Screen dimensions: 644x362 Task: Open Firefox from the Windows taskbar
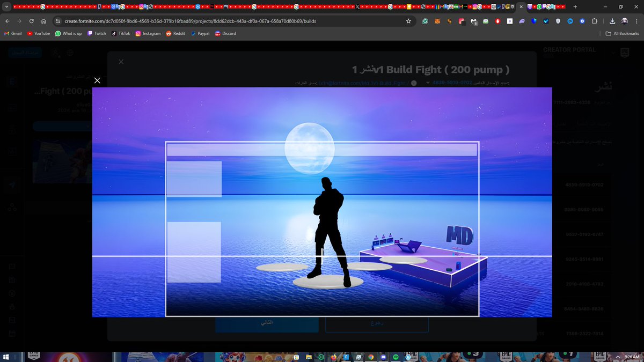click(334, 357)
